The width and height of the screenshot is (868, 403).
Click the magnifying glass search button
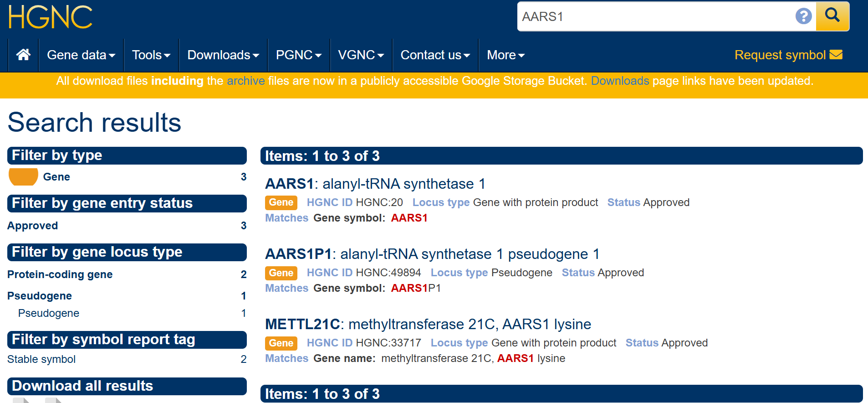tap(832, 16)
